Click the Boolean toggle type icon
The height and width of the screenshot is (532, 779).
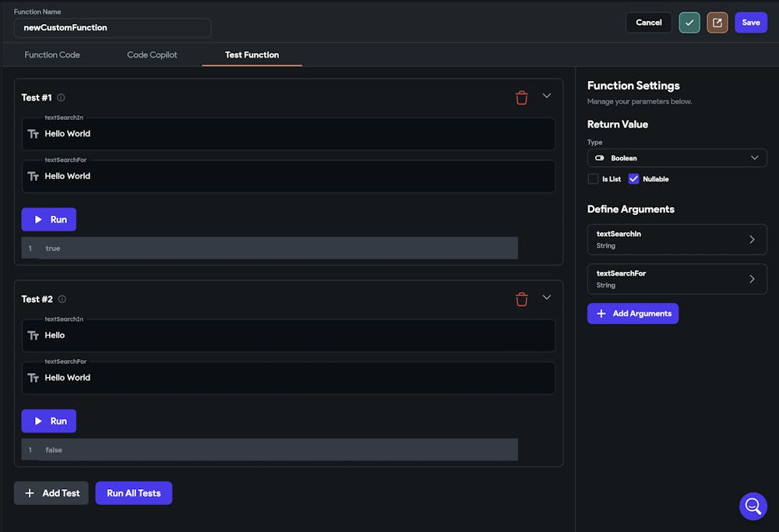pyautogui.click(x=600, y=158)
